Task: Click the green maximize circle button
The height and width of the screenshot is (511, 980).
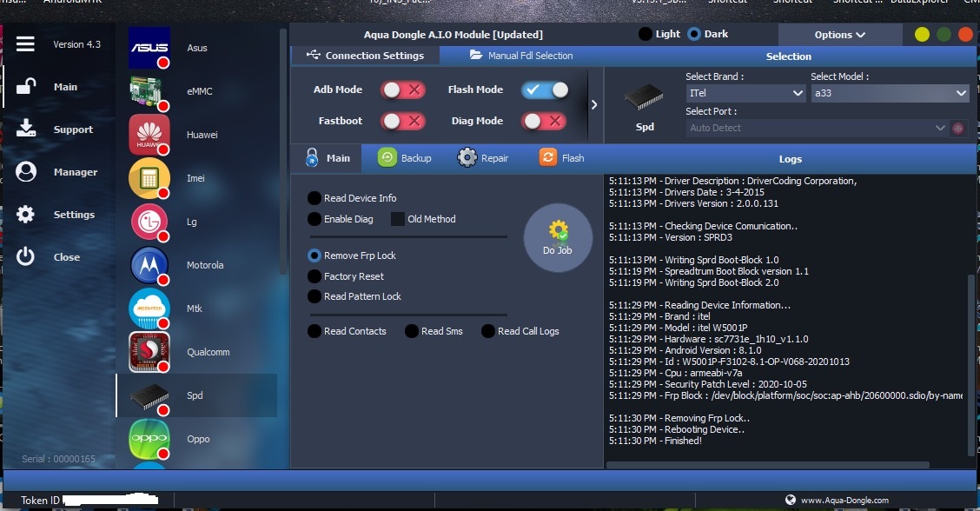Action: point(944,35)
